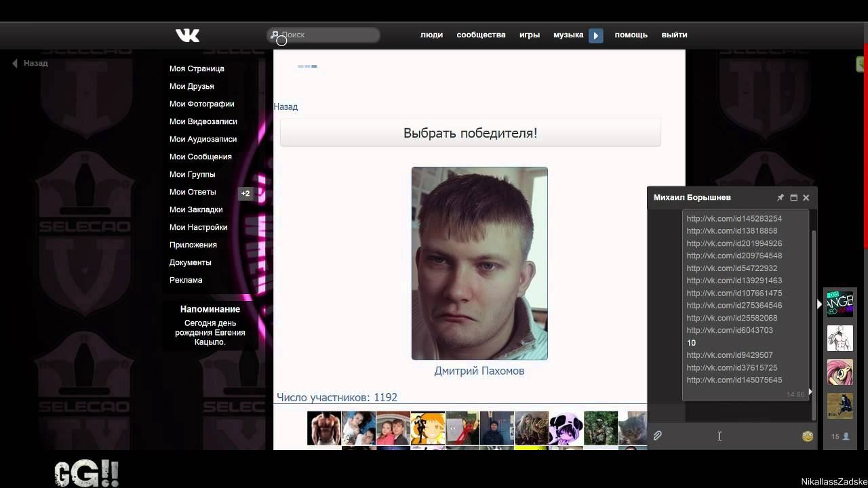Screen dimensions: 868x488
Task: Click Число участников: 1192 text
Action: click(x=337, y=397)
